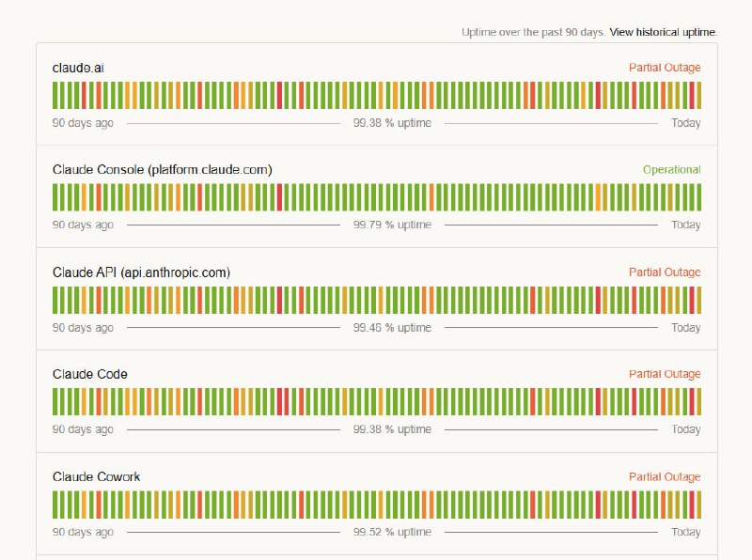Click '90 days ago' label in Claude Console row
The width and height of the screenshot is (752, 560).
[x=83, y=225]
